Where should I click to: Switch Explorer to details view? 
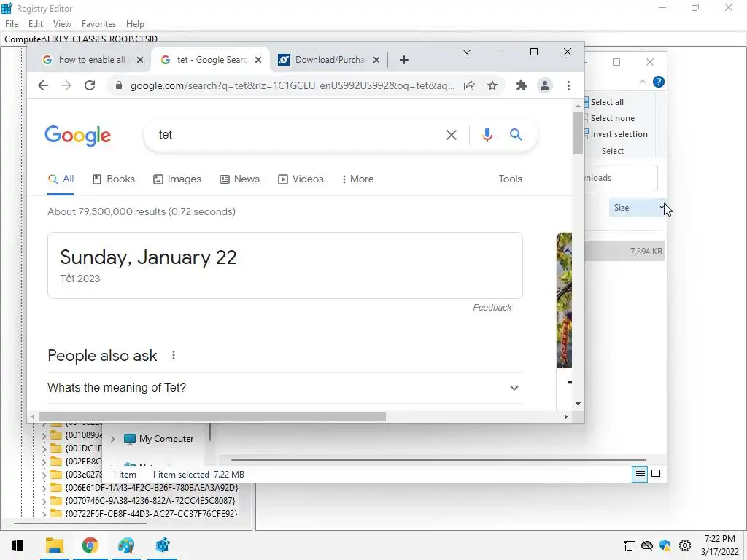pos(640,474)
